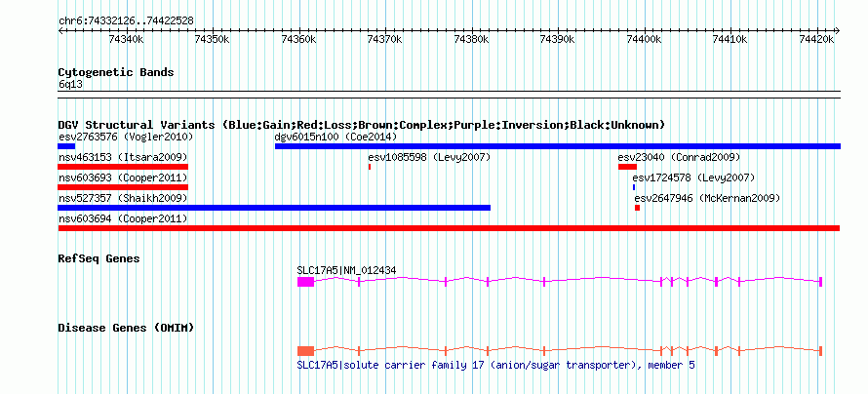Click esv2647946 (McKernan2009) label
This screenshot has width=868, height=394.
(x=707, y=198)
